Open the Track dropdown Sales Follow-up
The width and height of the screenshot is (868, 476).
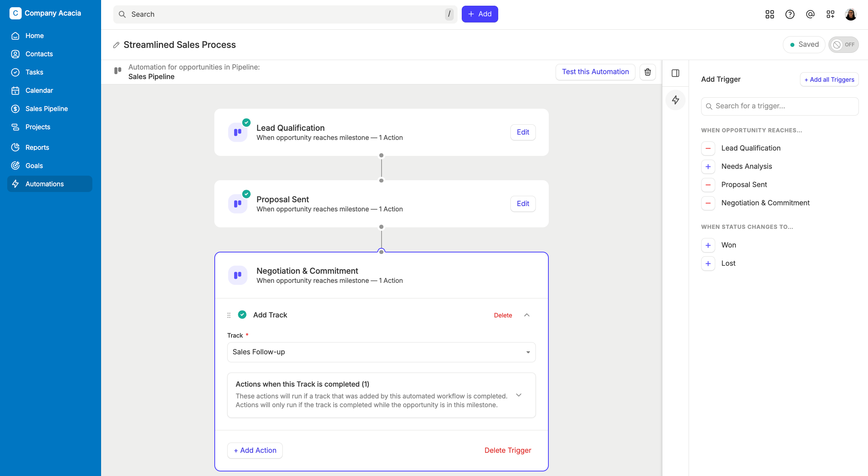pyautogui.click(x=381, y=352)
